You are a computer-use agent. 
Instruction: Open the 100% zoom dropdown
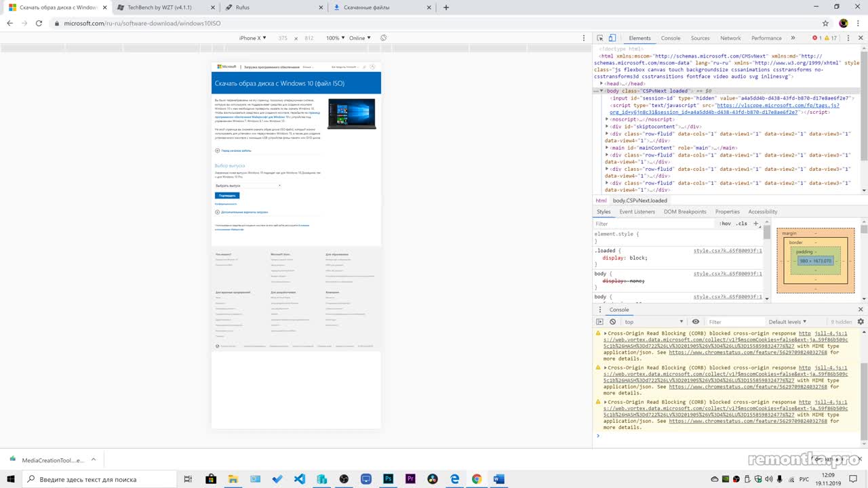[335, 38]
